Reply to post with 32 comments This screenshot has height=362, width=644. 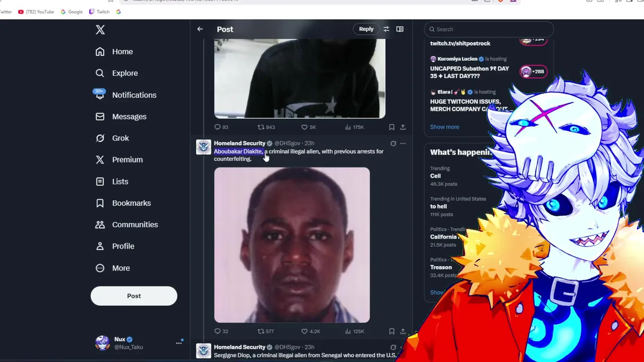221,331
